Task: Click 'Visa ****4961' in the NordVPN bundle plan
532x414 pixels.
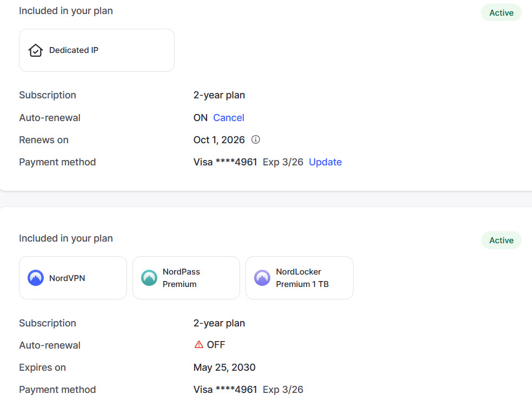Action: click(225, 390)
